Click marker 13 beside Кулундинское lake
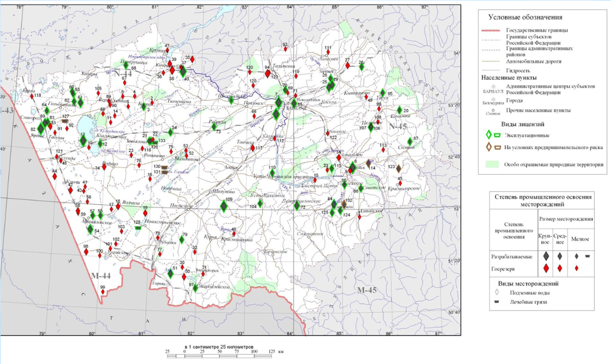611x364 pixels. [83, 141]
